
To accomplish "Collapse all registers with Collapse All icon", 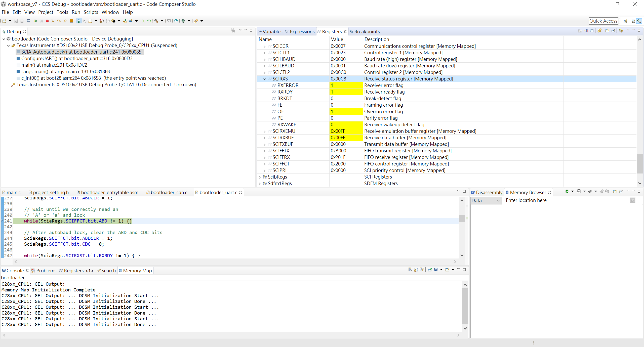I will click(x=592, y=31).
